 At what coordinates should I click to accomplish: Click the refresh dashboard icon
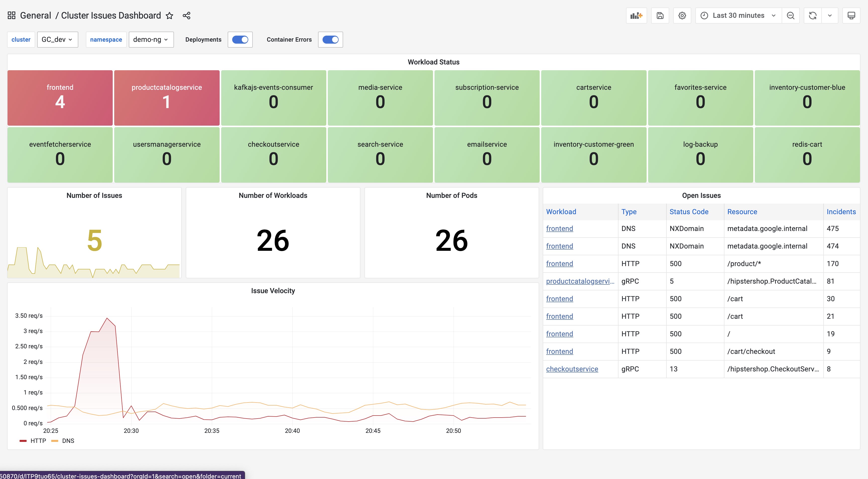pos(813,16)
